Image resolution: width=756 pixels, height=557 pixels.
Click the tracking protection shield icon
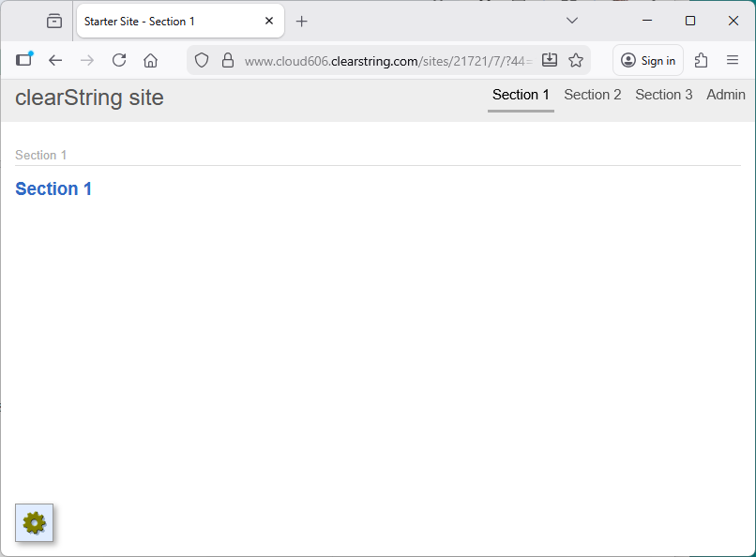(x=202, y=60)
